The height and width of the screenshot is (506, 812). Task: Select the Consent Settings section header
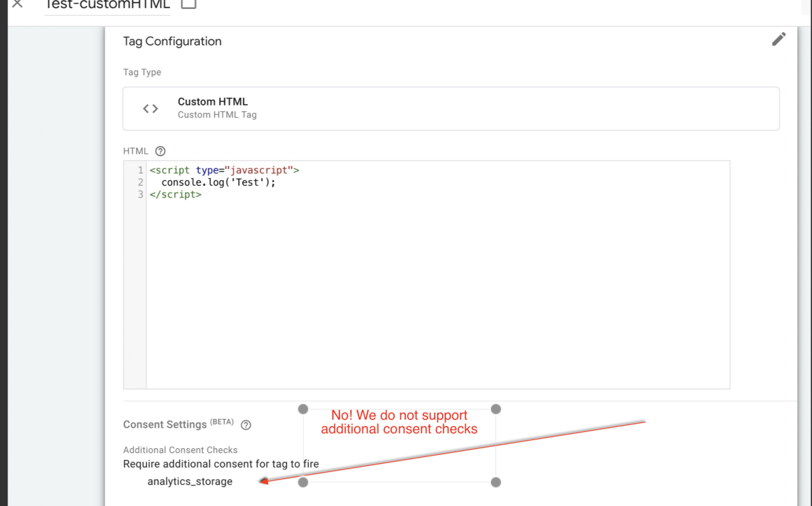point(164,424)
